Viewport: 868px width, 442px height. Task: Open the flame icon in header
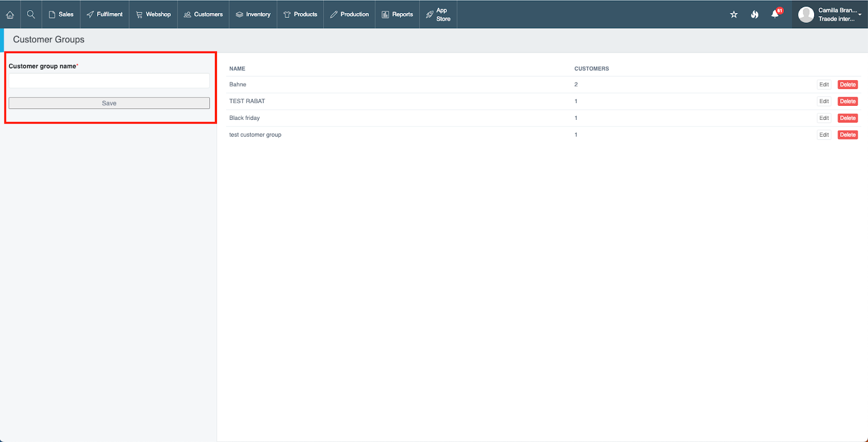coord(755,15)
